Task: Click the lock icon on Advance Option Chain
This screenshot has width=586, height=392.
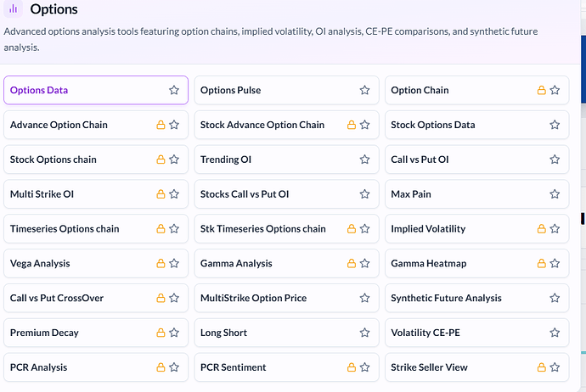Action: (x=160, y=125)
